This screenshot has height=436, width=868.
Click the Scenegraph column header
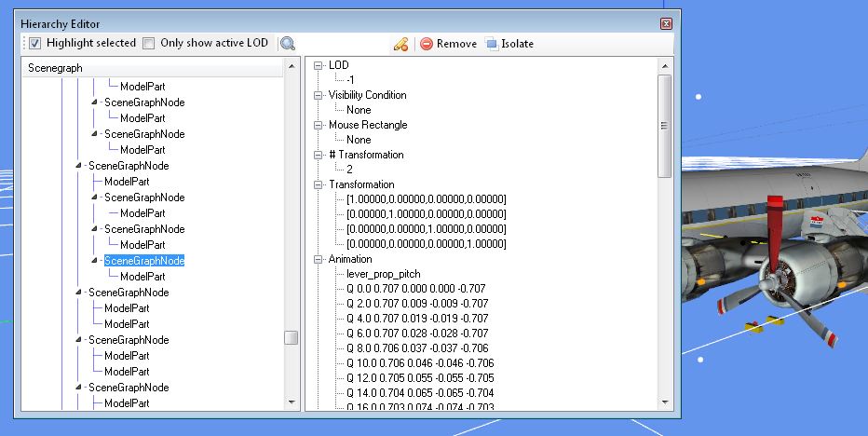point(153,68)
